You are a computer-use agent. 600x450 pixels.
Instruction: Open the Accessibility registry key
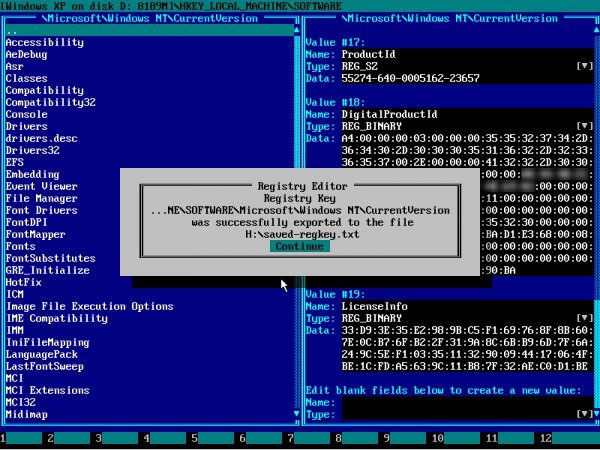pyautogui.click(x=45, y=42)
